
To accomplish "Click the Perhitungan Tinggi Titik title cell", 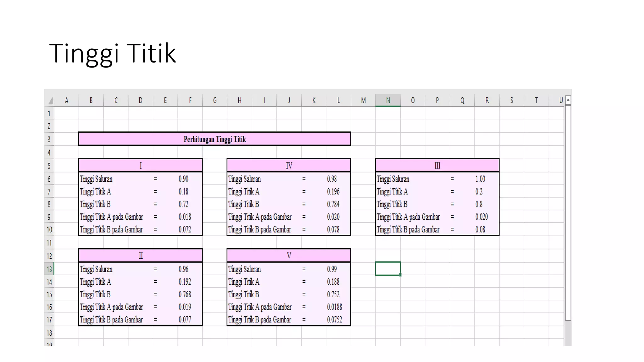I will pyautogui.click(x=214, y=139).
